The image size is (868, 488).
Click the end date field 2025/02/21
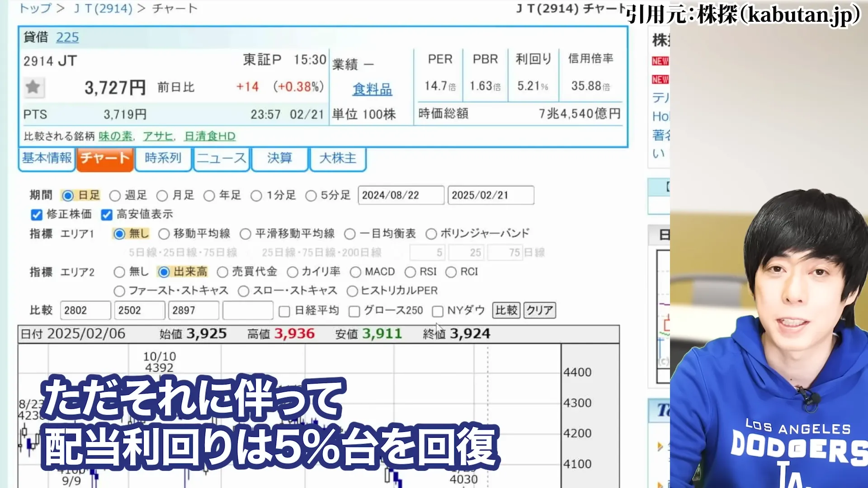[491, 195]
